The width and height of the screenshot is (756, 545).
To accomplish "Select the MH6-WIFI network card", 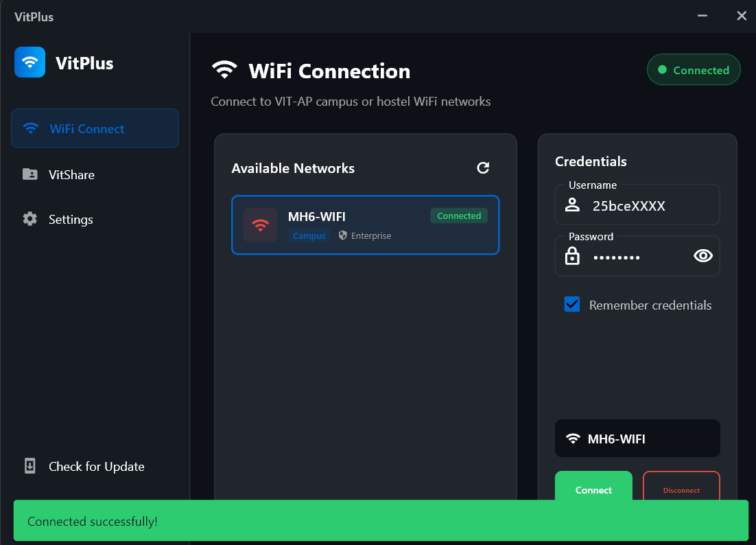I will [x=366, y=224].
